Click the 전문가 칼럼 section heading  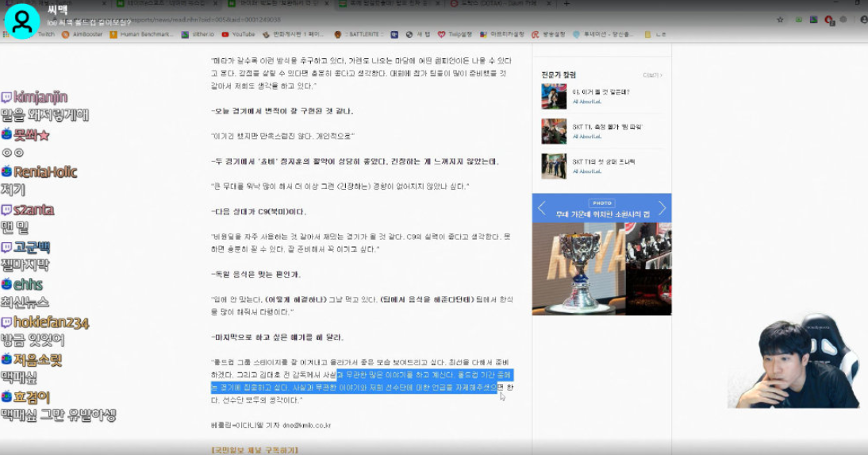click(x=559, y=75)
